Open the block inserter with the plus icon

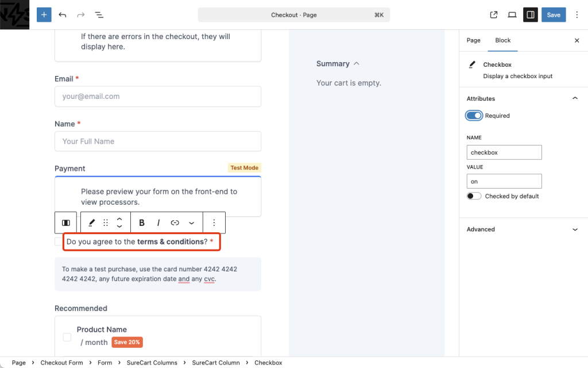[x=44, y=14]
